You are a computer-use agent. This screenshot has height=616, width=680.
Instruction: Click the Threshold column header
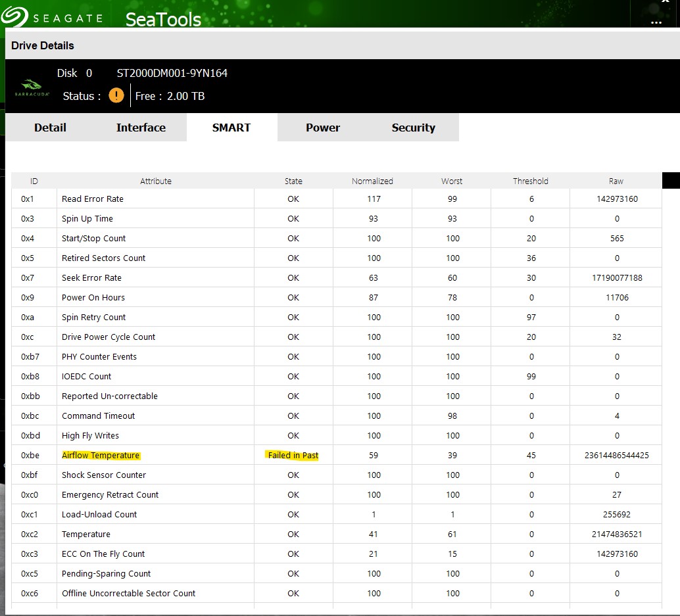pyautogui.click(x=530, y=181)
